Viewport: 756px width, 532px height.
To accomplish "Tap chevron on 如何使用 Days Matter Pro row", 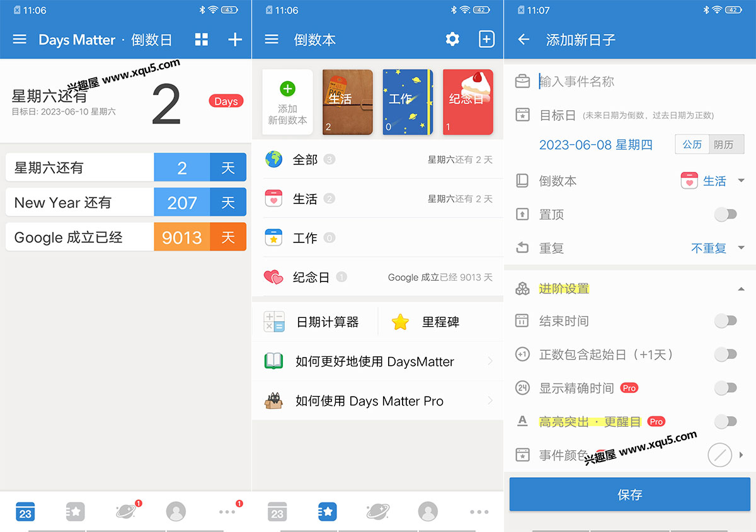I will 490,400.
